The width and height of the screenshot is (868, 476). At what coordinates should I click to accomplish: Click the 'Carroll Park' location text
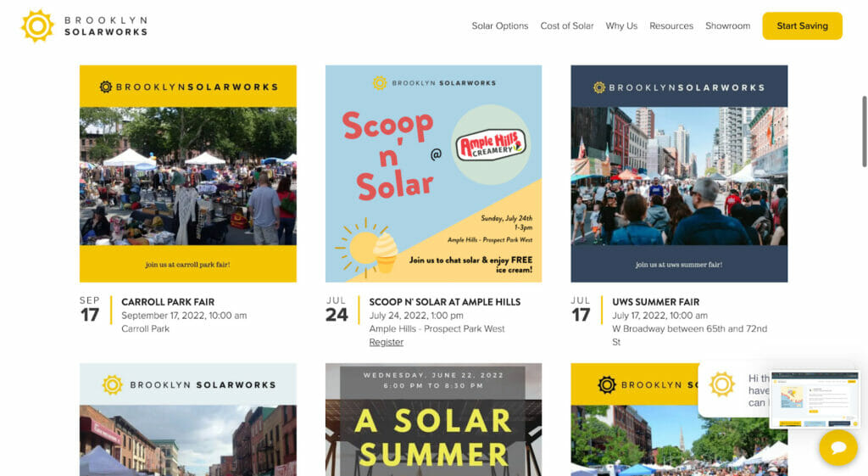(145, 328)
